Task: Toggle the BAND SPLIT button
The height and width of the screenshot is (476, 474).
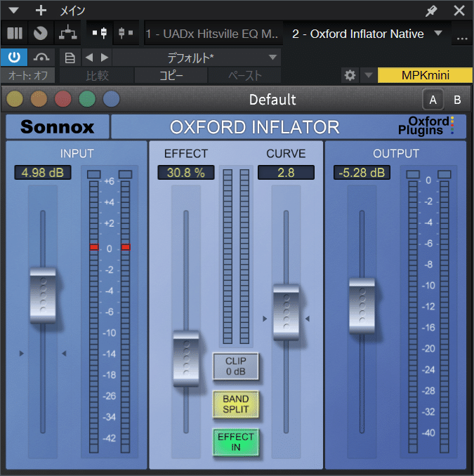Action: click(x=236, y=404)
